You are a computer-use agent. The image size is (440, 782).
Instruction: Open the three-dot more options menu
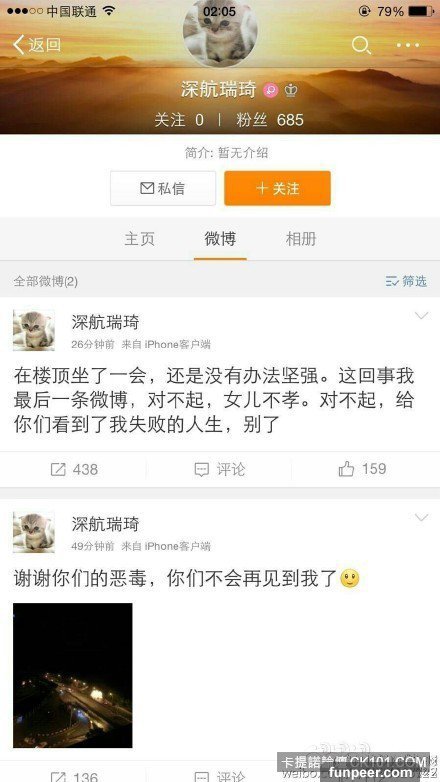408,45
